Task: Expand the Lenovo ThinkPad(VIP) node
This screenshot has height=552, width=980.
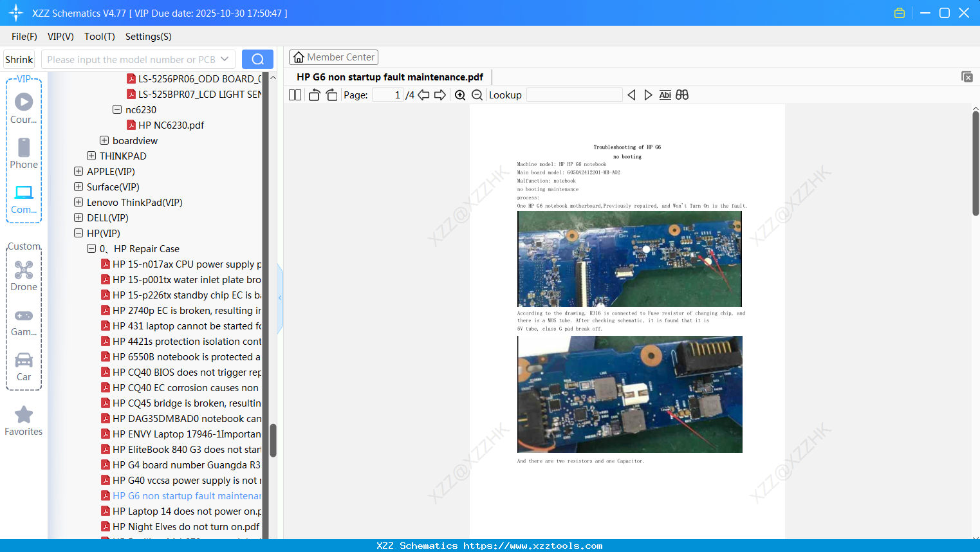Action: click(x=79, y=203)
